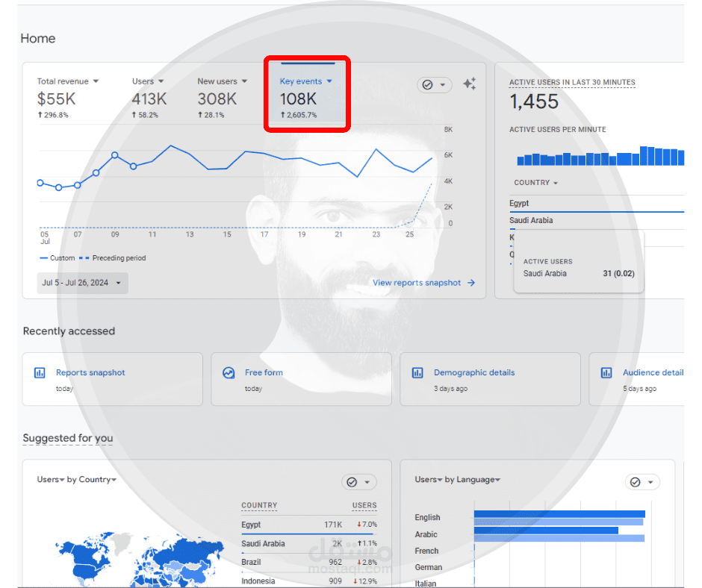
Task: Click the checkmark icon on the Users by Country card
Action: tap(352, 482)
